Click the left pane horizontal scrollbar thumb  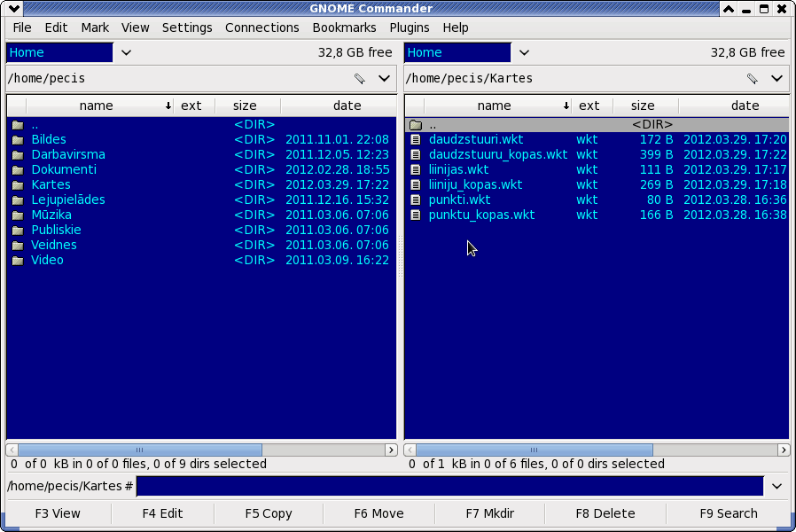(x=140, y=450)
